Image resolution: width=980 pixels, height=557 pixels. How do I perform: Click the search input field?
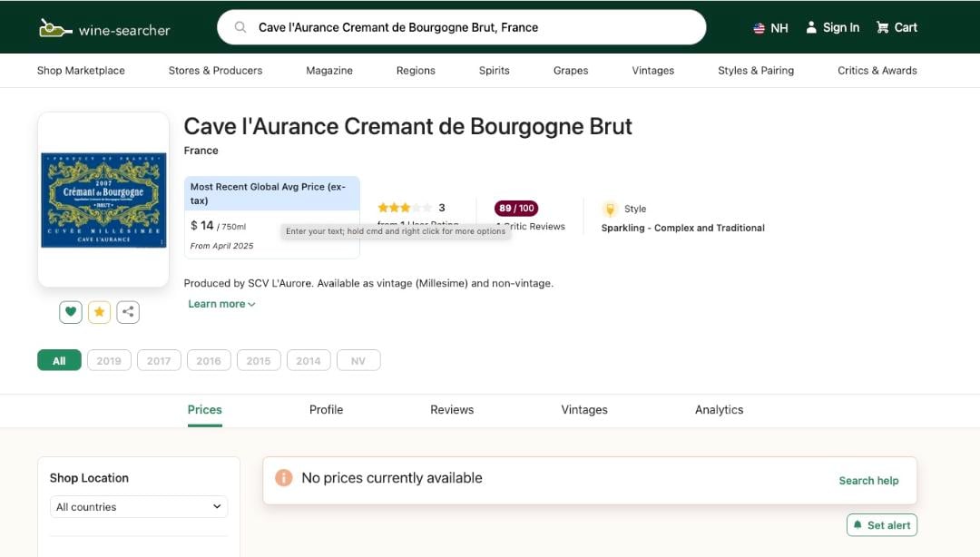pyautogui.click(x=461, y=27)
